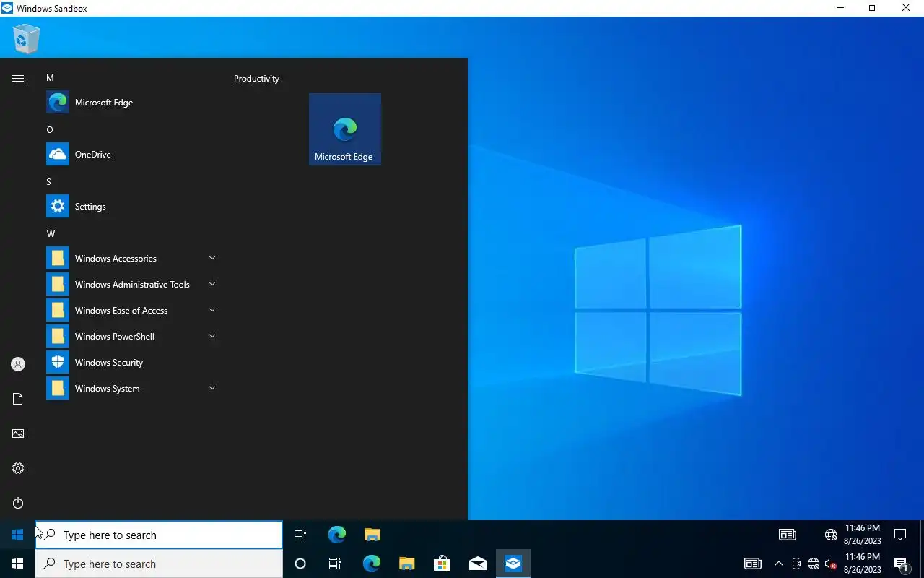Click the Microsoft Edge tile under Productivity
924x578 pixels.
coord(345,129)
